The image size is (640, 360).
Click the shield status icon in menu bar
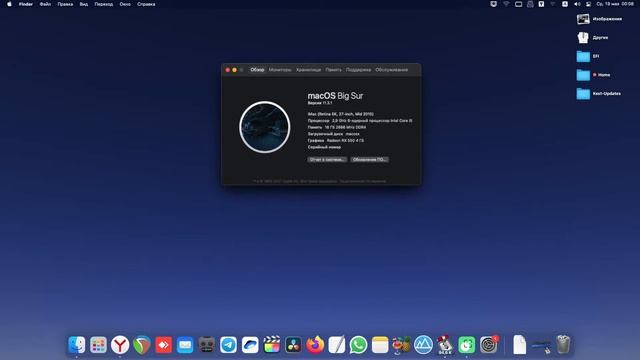[493, 4]
